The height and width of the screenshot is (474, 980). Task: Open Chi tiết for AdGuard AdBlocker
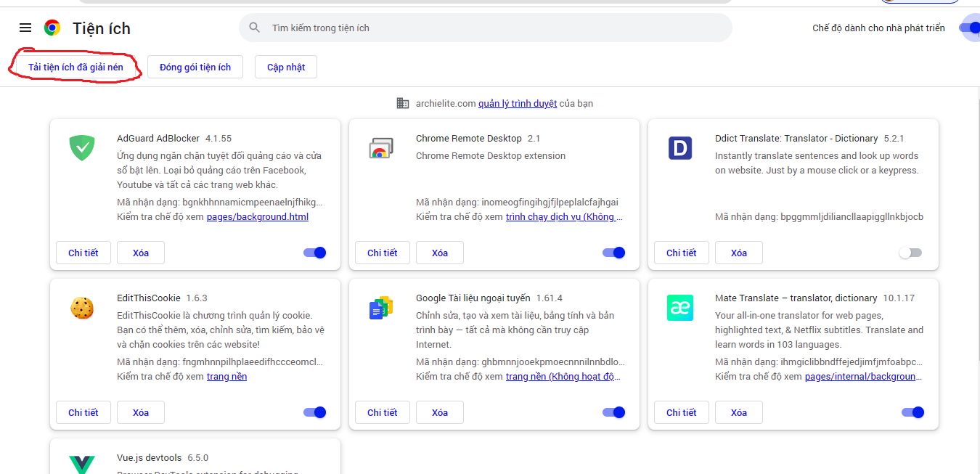pyautogui.click(x=83, y=253)
